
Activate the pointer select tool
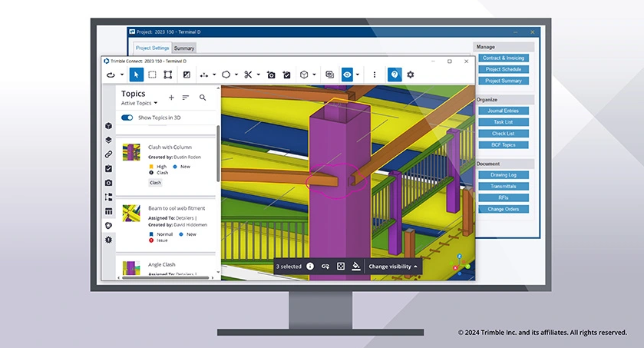click(x=137, y=75)
